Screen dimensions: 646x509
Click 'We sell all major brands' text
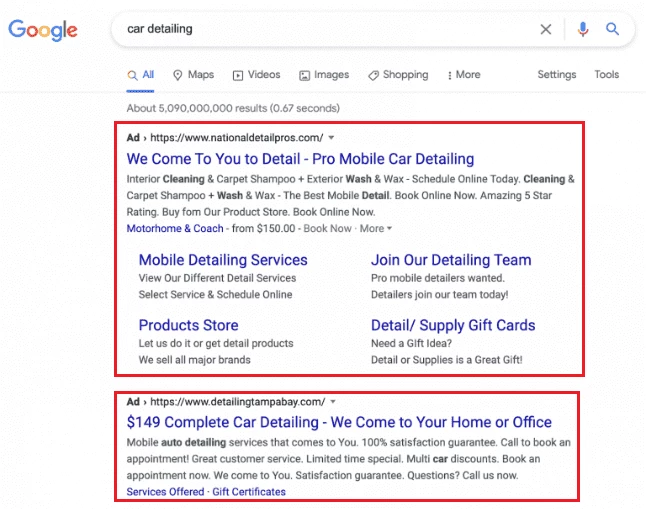point(194,360)
